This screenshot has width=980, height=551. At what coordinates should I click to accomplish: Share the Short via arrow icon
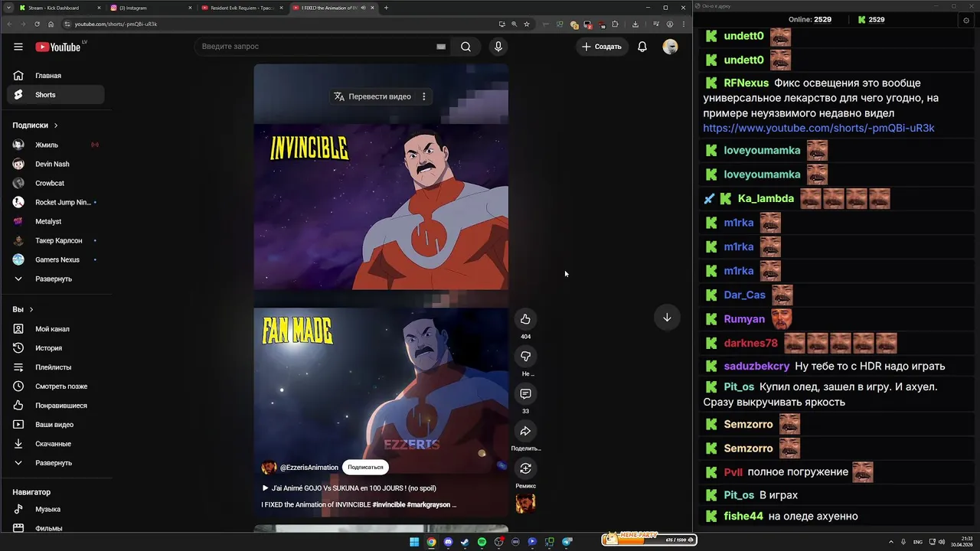[525, 432]
